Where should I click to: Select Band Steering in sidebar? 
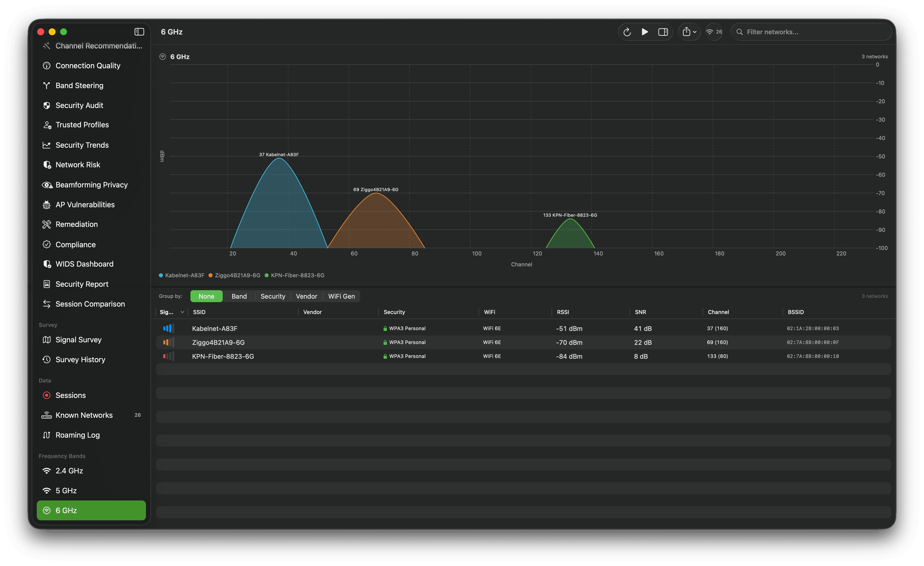92,85
